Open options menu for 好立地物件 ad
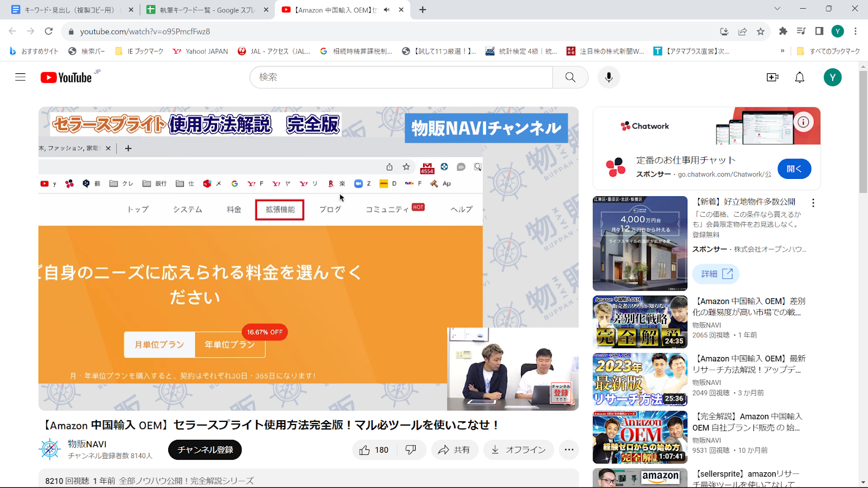868x488 pixels. [813, 203]
